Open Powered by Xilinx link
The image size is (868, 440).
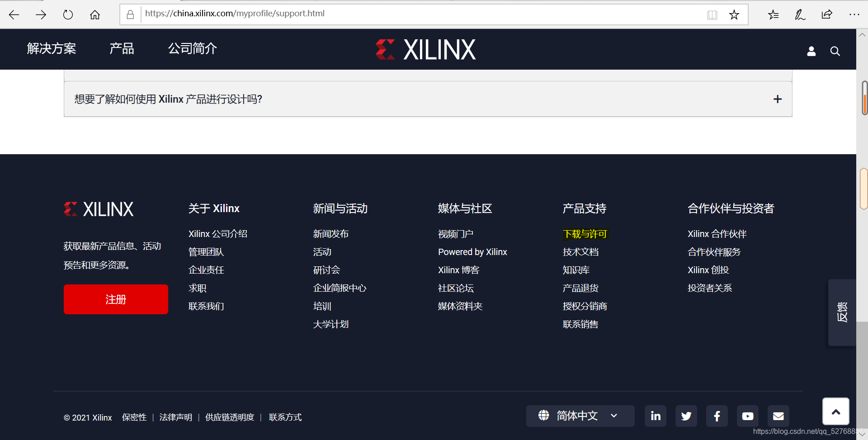[472, 252]
